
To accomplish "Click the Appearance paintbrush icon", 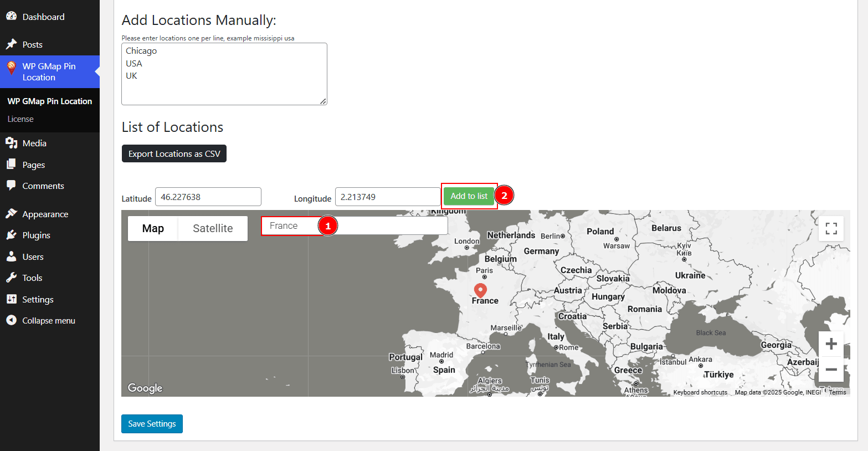I will 11,214.
